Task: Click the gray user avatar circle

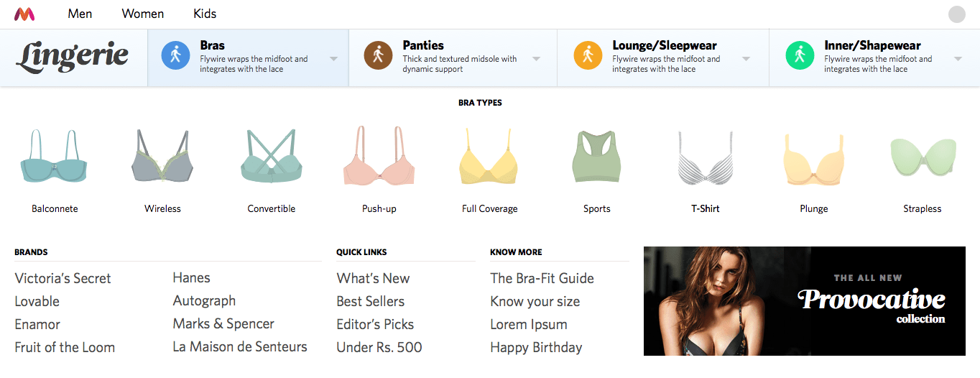Action: click(956, 14)
